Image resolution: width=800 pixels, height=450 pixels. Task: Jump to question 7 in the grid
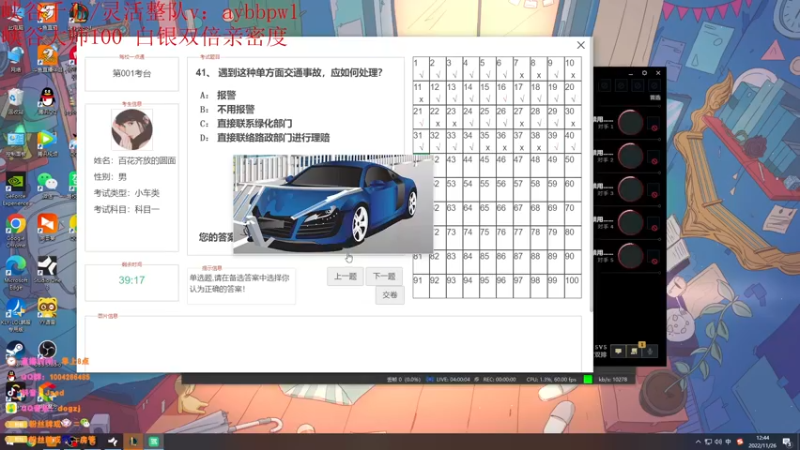click(522, 69)
